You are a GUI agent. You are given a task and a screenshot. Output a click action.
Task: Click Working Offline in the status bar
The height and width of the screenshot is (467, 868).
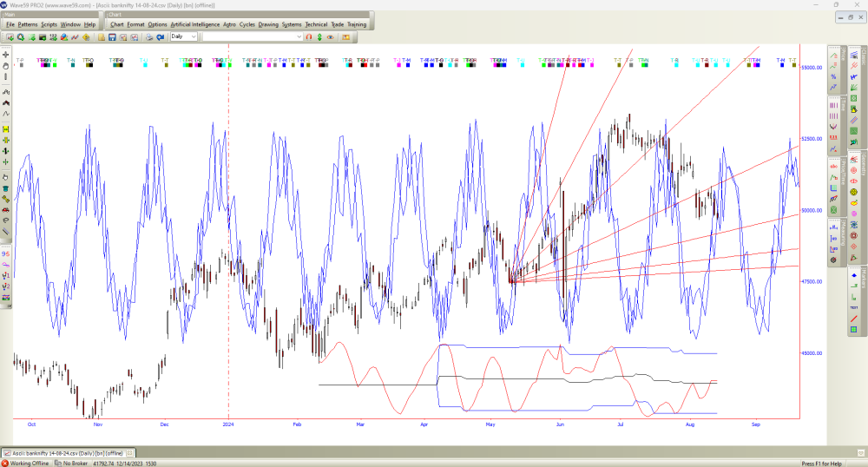point(28,463)
